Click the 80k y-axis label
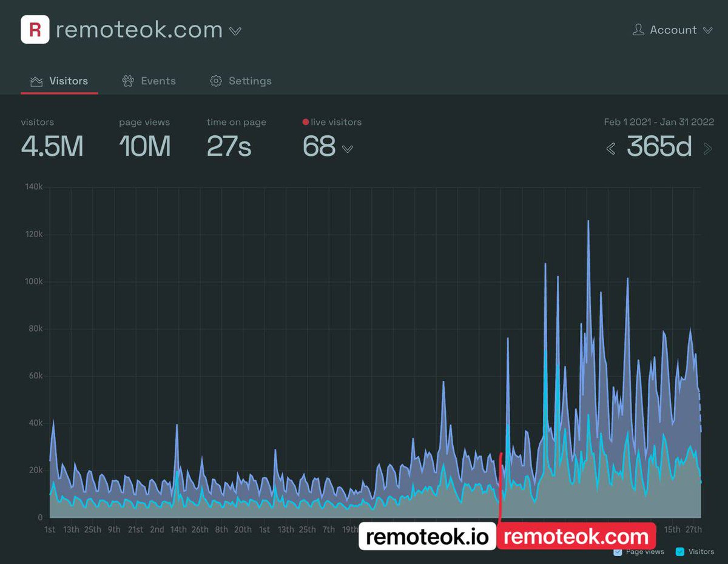 (35, 329)
